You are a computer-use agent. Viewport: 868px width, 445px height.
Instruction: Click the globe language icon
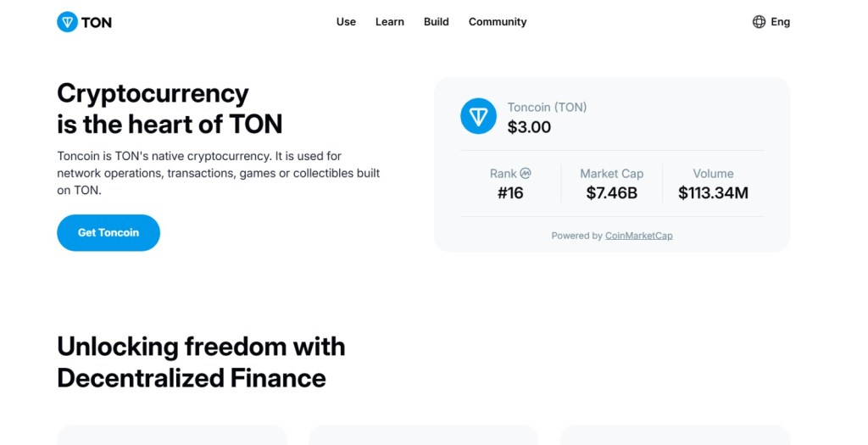pyautogui.click(x=759, y=22)
